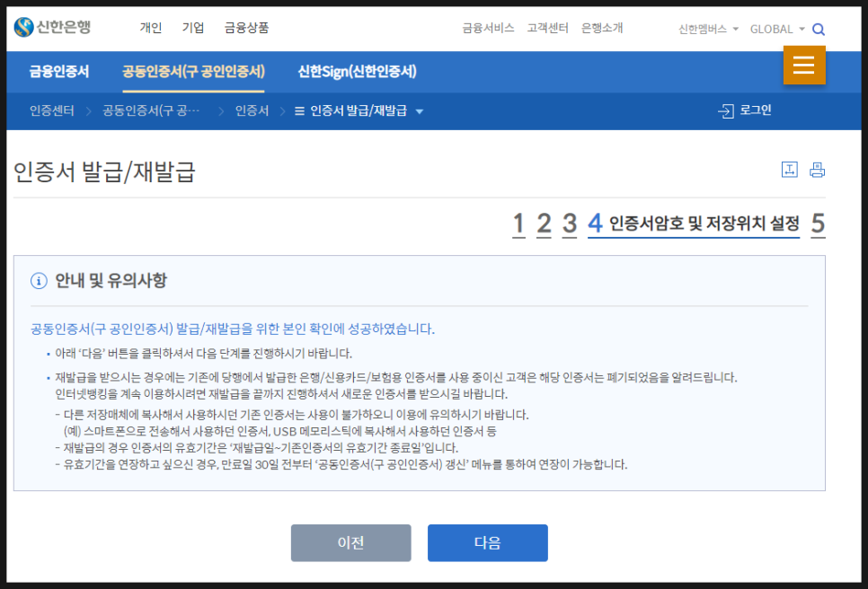Click the 이전 button
This screenshot has height=589, width=868.
[x=350, y=542]
